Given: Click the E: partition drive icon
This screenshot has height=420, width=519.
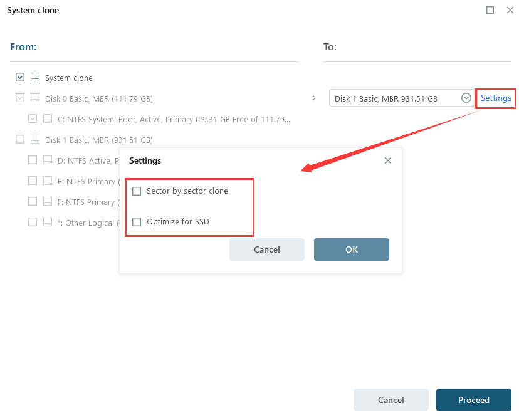Looking at the screenshot, I should tap(48, 181).
